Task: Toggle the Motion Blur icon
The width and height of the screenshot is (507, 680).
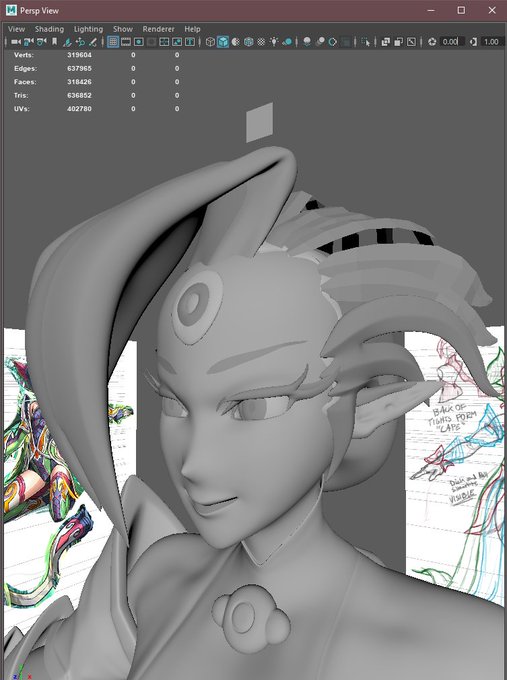Action: click(x=320, y=42)
